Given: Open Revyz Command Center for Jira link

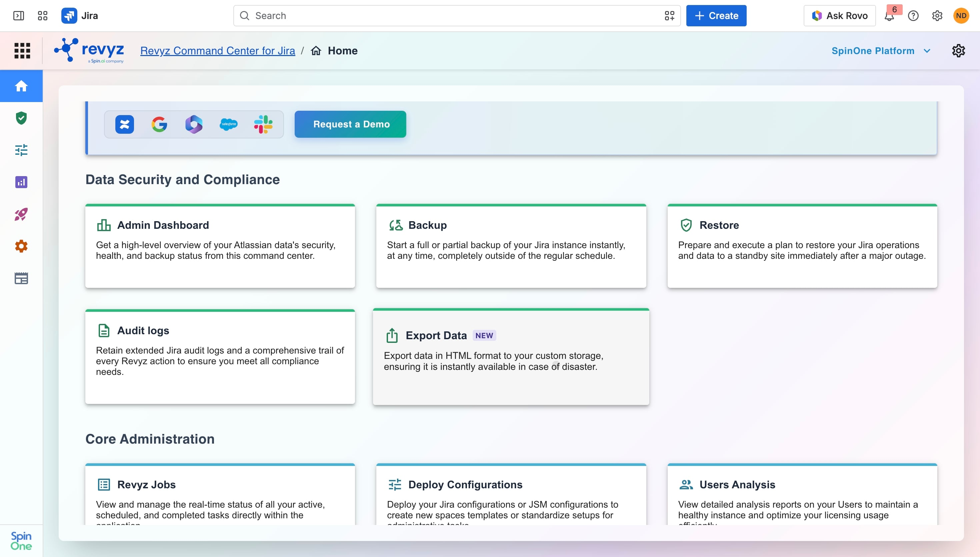Looking at the screenshot, I should pos(217,50).
